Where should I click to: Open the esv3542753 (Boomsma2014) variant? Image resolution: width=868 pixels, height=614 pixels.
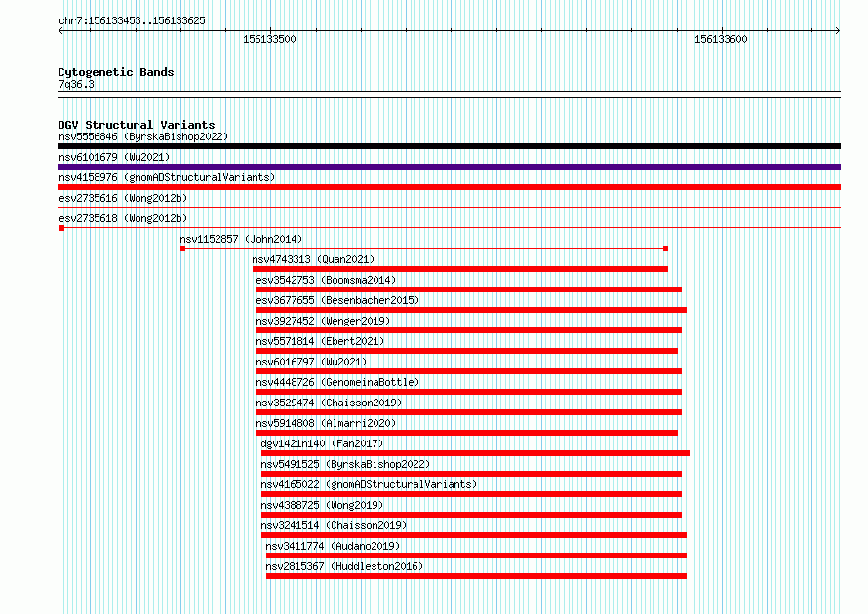[x=326, y=280]
